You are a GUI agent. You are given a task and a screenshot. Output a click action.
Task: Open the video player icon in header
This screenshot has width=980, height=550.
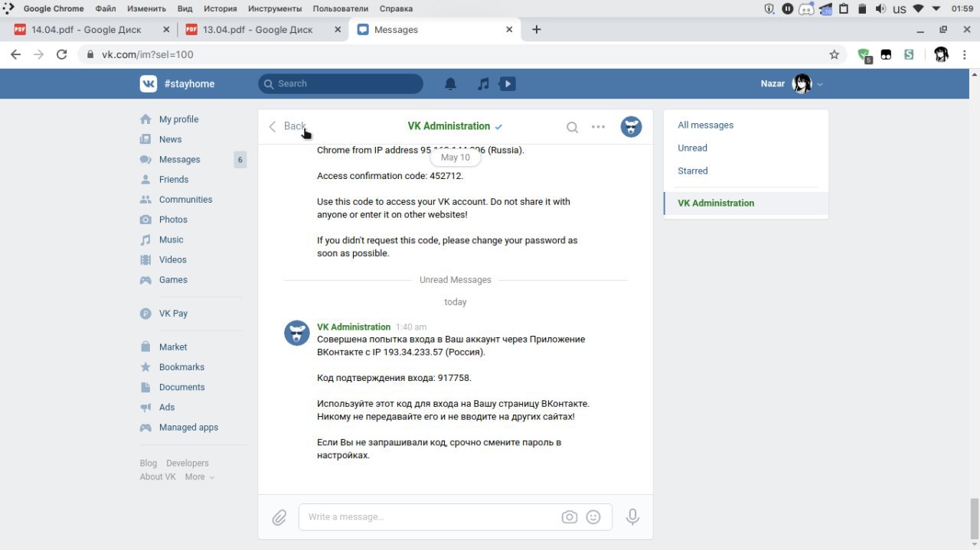click(507, 84)
